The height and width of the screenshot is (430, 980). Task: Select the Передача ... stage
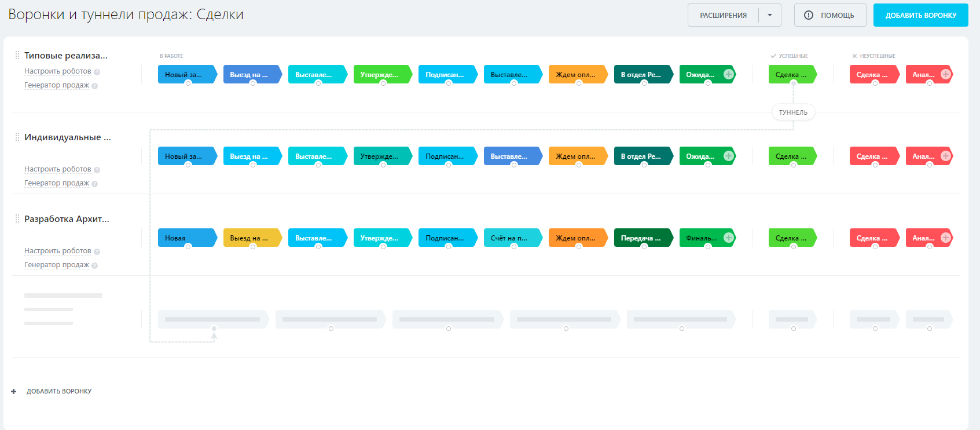(641, 238)
